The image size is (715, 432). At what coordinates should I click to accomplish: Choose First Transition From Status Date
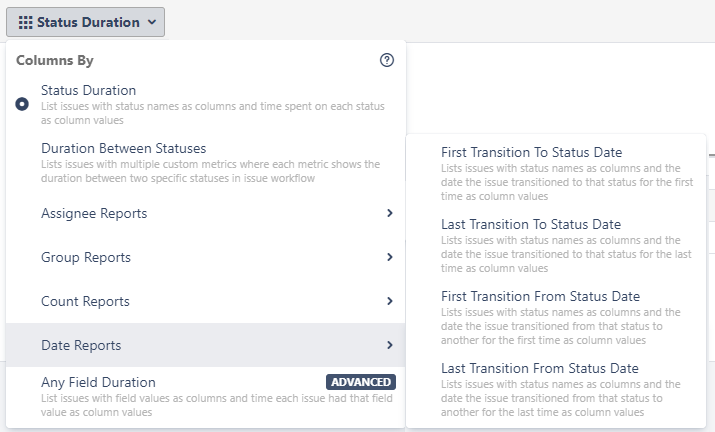tap(540, 296)
